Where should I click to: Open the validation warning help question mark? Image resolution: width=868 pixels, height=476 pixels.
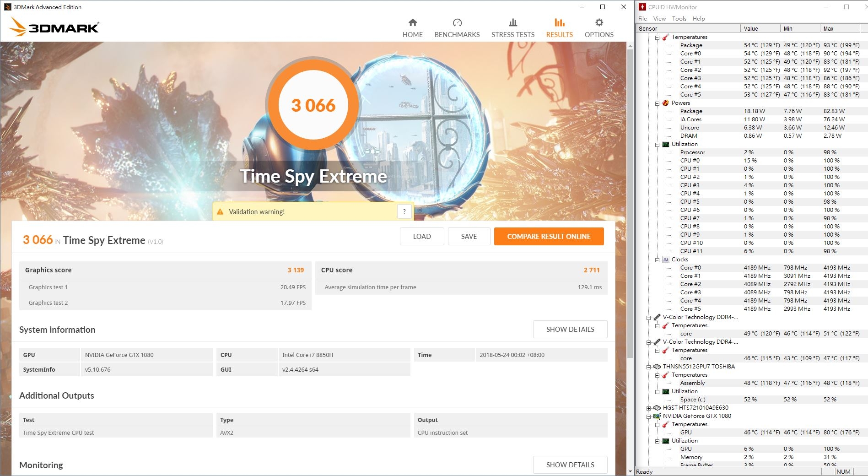(404, 211)
